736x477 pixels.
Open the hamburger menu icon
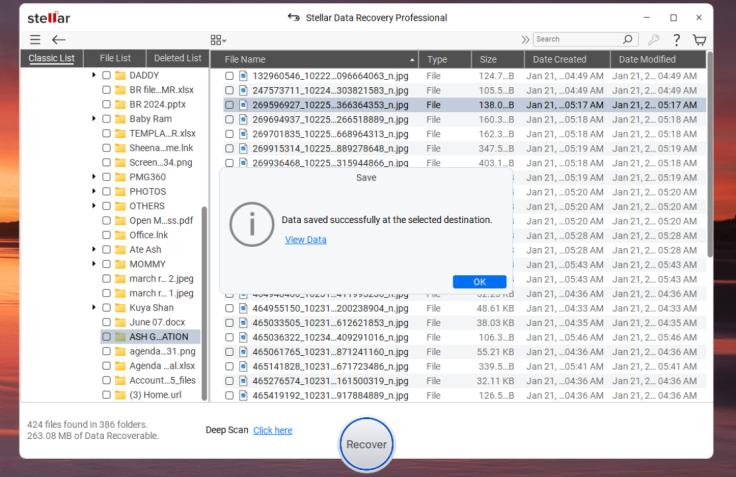(x=35, y=40)
